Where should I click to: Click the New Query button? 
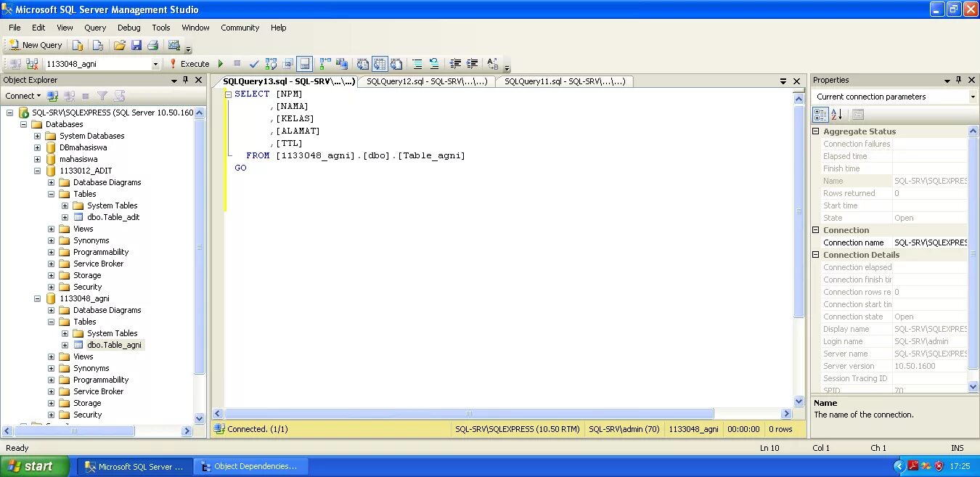(36, 45)
